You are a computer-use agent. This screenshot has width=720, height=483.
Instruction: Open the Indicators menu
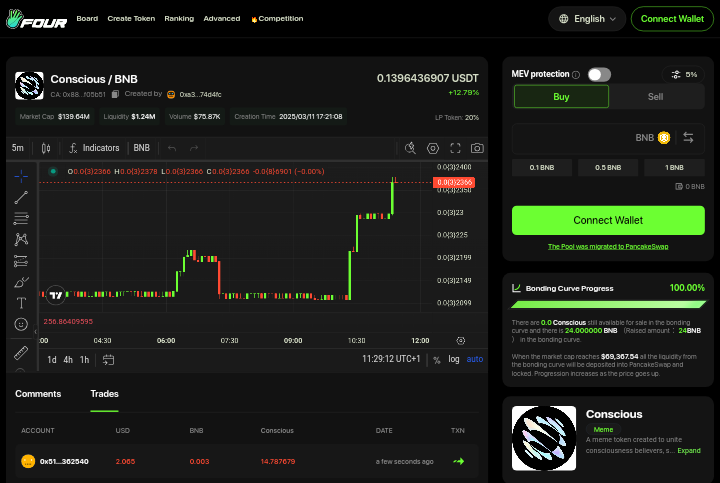coord(94,148)
